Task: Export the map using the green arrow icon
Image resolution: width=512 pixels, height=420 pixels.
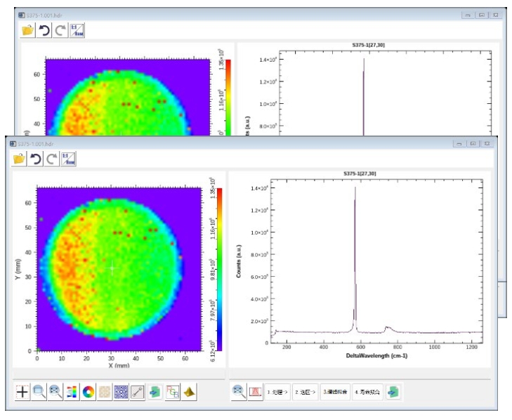Action: coord(154,392)
